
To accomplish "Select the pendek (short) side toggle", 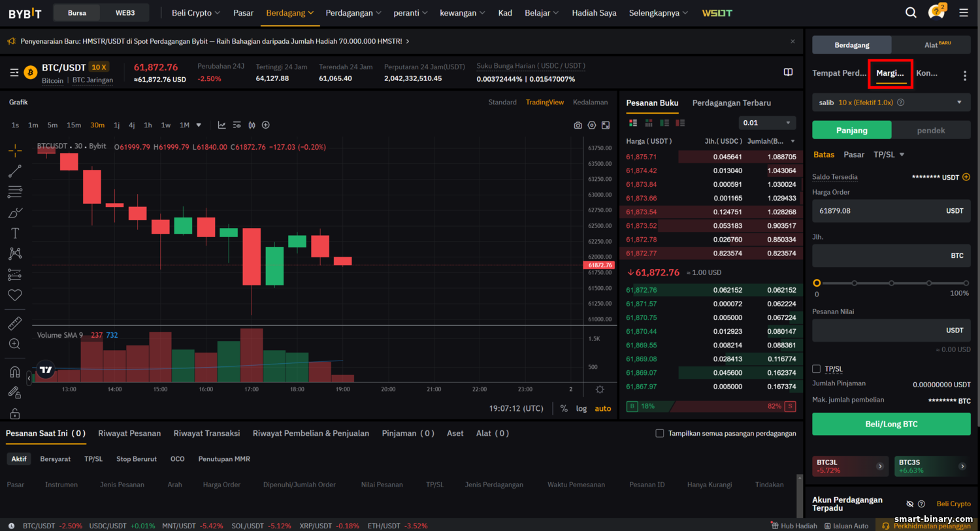I will click(x=931, y=130).
